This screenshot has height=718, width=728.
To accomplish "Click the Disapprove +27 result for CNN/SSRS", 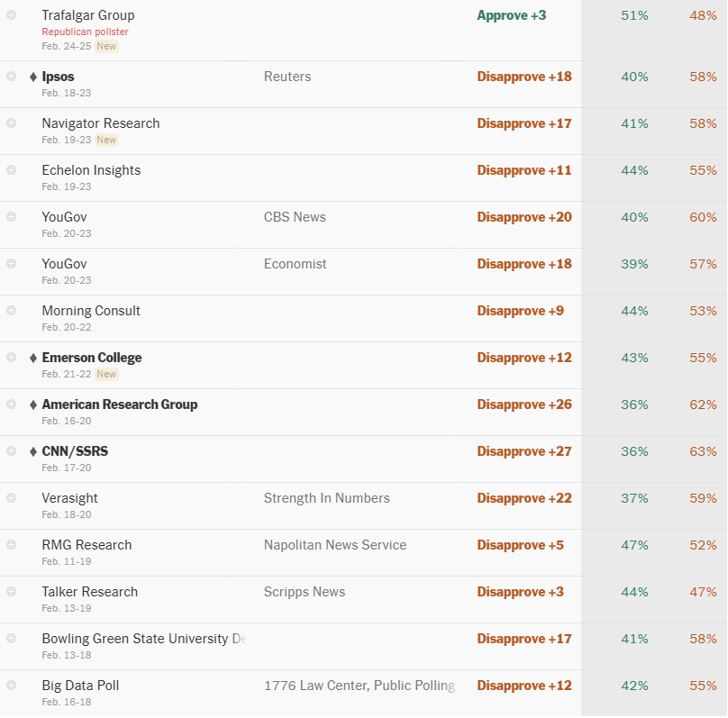I will [x=524, y=451].
